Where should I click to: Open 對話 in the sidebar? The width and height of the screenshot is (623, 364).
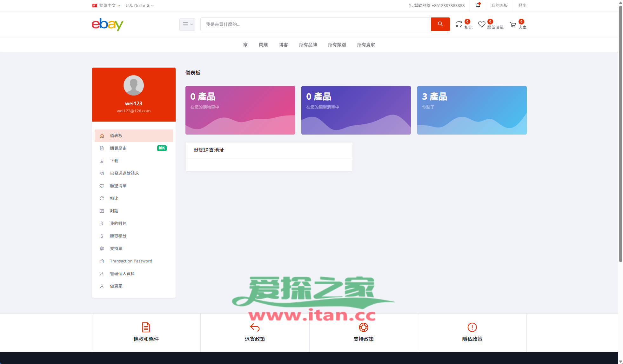pos(134,211)
